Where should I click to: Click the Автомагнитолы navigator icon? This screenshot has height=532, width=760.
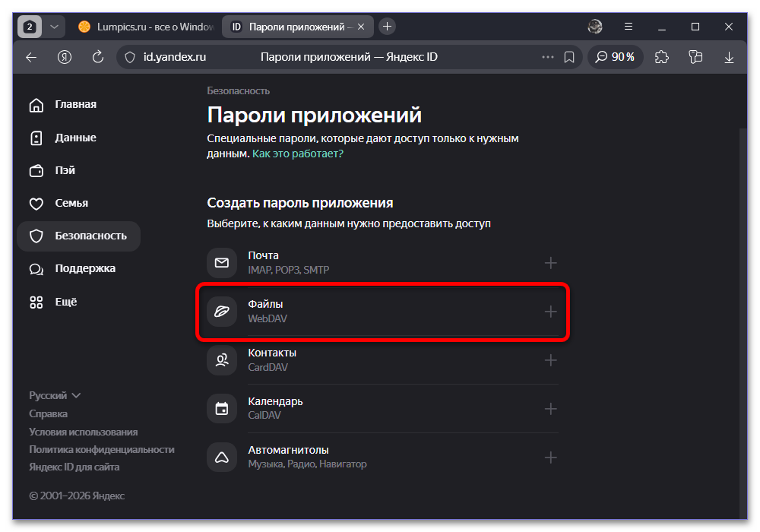tap(222, 457)
